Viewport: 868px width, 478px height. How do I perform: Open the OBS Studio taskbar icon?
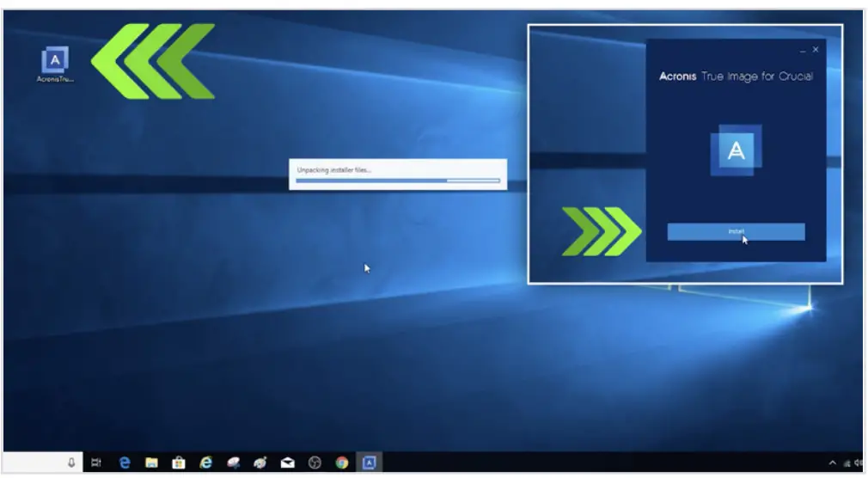click(315, 463)
